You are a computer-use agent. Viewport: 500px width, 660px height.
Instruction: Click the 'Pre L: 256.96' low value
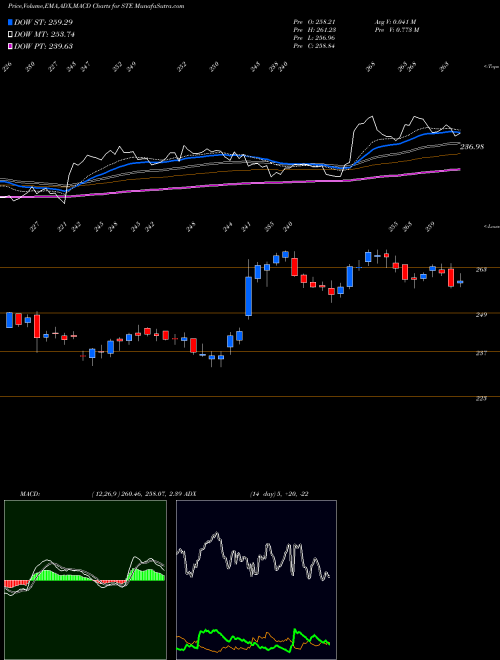tap(314, 38)
